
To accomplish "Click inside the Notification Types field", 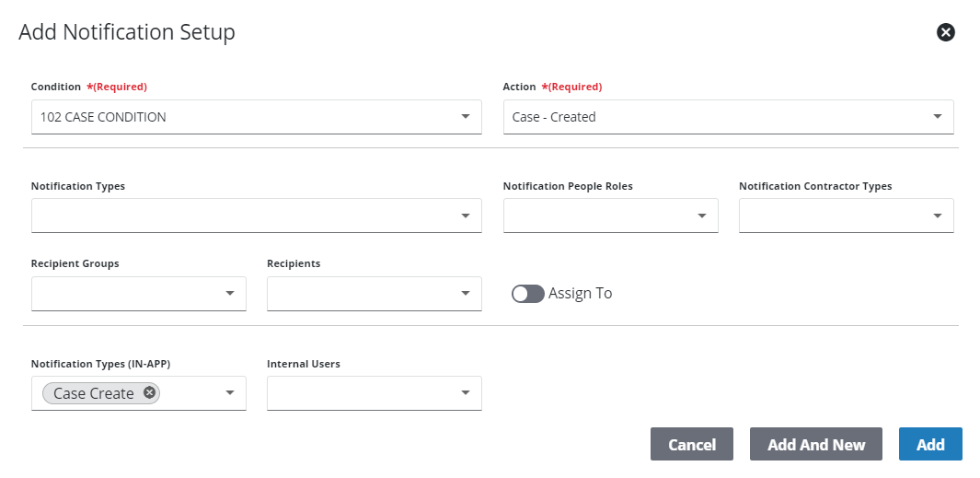I will tap(256, 216).
